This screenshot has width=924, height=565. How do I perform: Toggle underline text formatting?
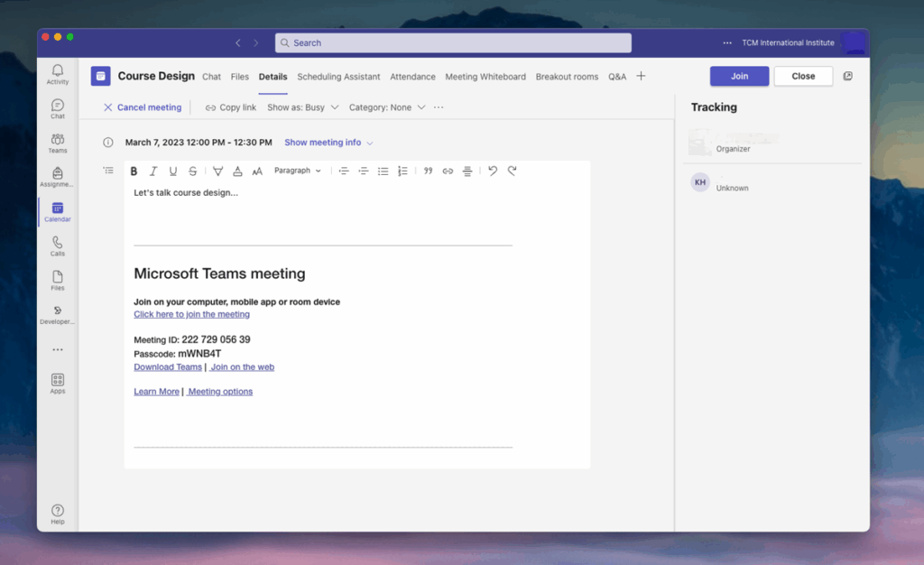point(173,171)
